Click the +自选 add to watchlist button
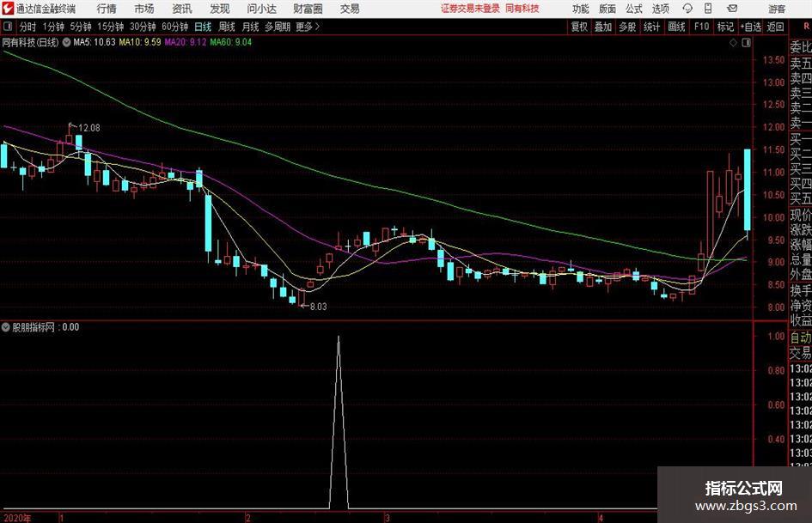The image size is (812, 523). tap(751, 27)
